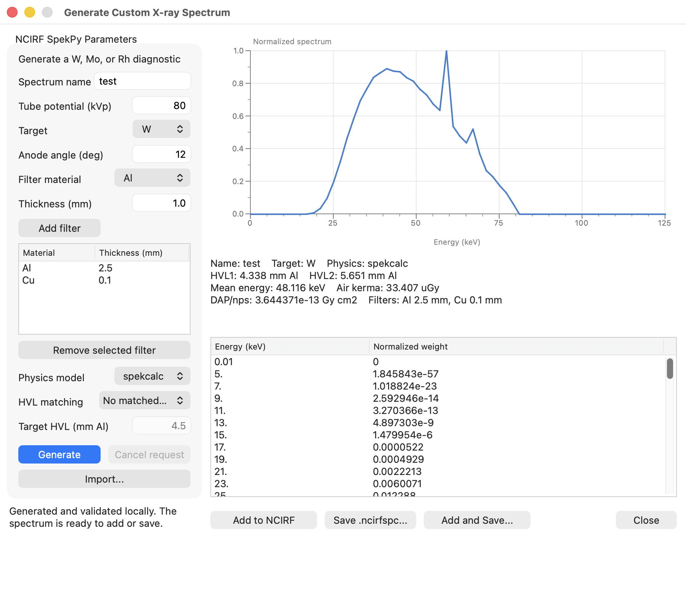This screenshot has width=686, height=616.
Task: Select the row with weight 0.0022213
Action: 438,472
